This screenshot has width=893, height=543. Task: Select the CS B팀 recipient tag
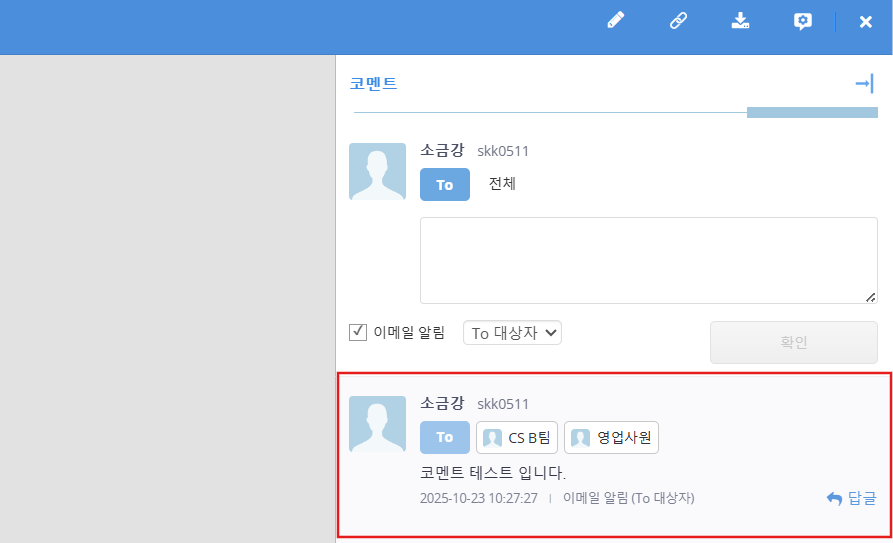pyautogui.click(x=517, y=438)
